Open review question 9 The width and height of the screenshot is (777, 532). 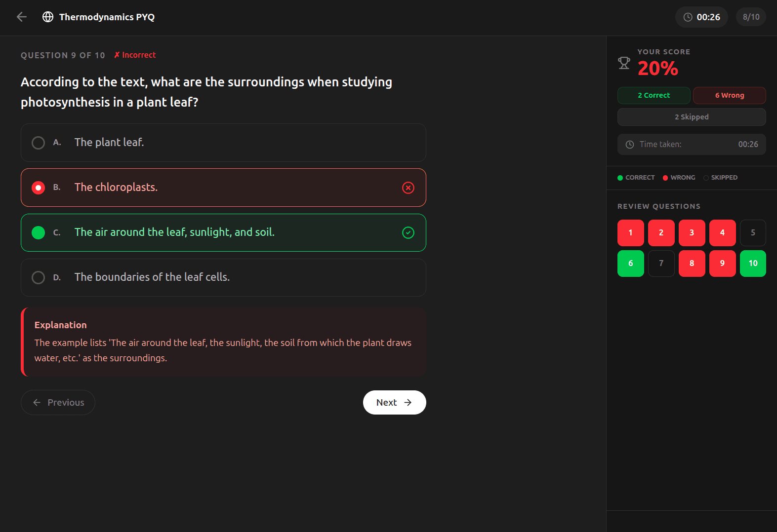[723, 264]
